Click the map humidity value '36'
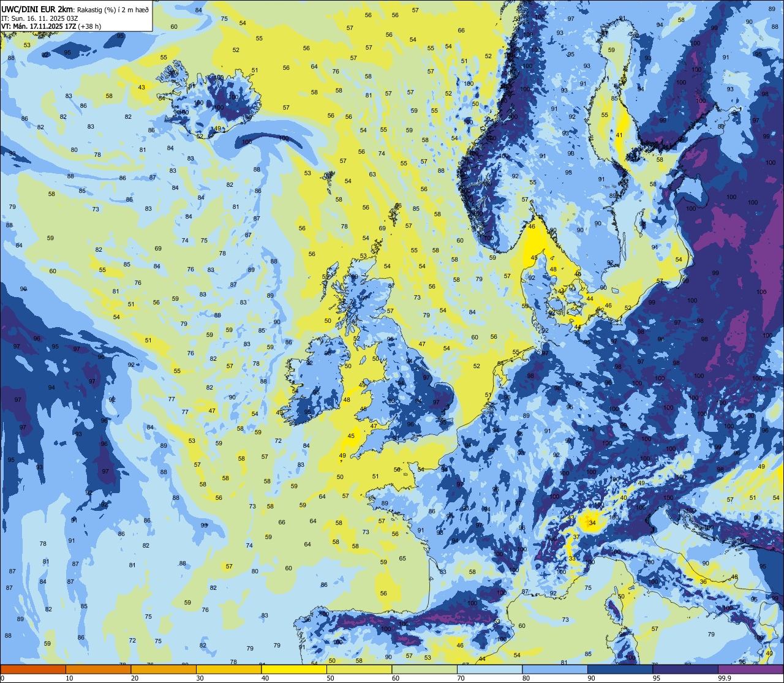The image size is (784, 683). (703, 582)
